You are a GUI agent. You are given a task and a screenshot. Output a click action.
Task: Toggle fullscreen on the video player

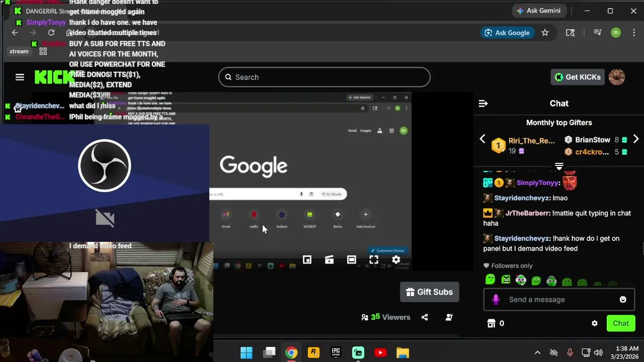click(374, 259)
